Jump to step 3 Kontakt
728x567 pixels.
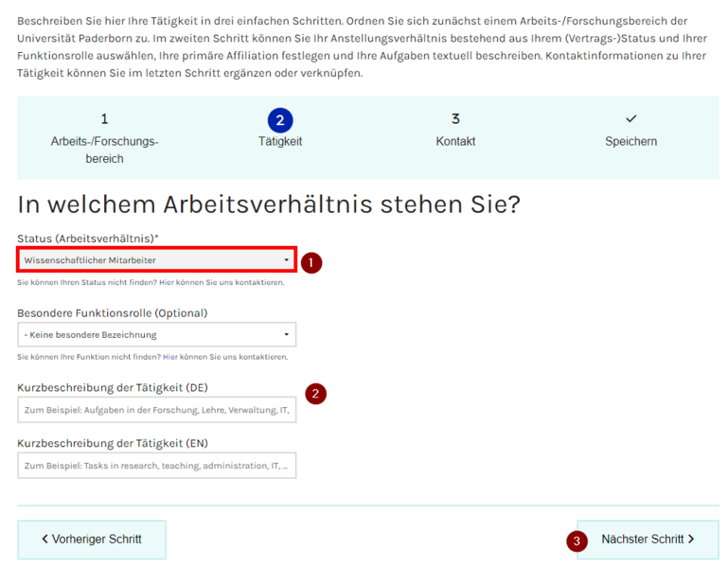(x=455, y=132)
